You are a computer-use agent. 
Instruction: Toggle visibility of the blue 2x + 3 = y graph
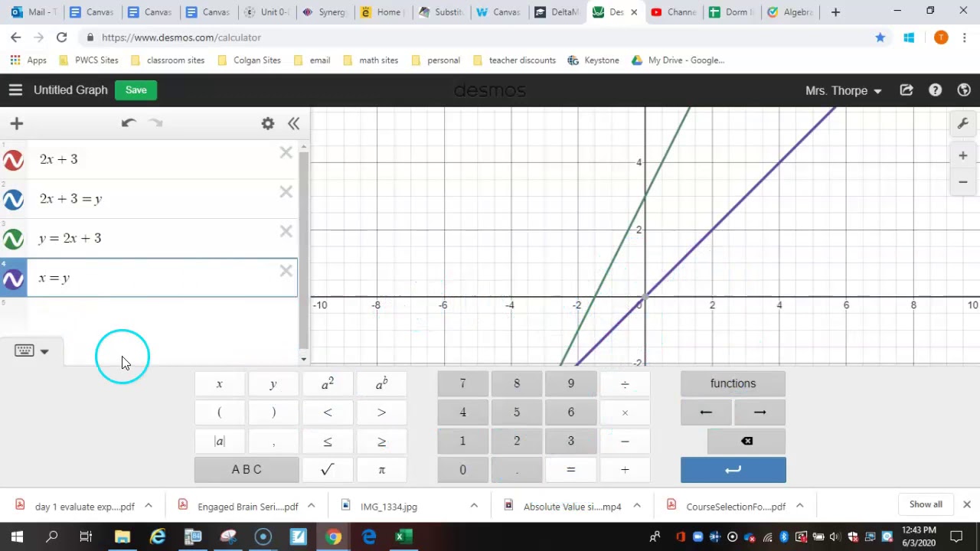click(x=13, y=201)
